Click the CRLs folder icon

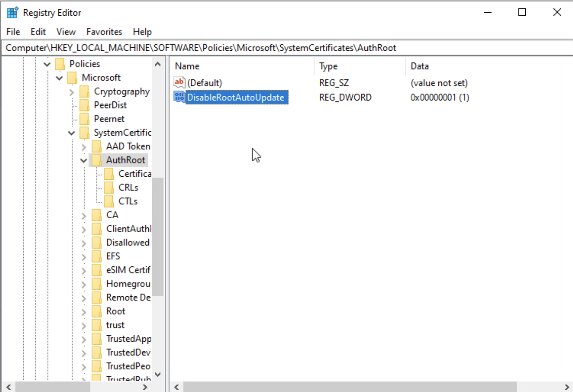pyautogui.click(x=109, y=187)
